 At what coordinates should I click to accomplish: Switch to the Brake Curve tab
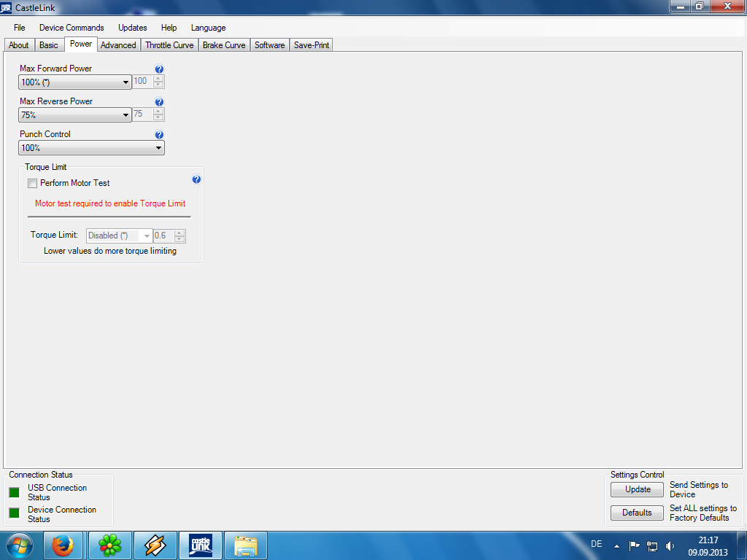point(224,45)
